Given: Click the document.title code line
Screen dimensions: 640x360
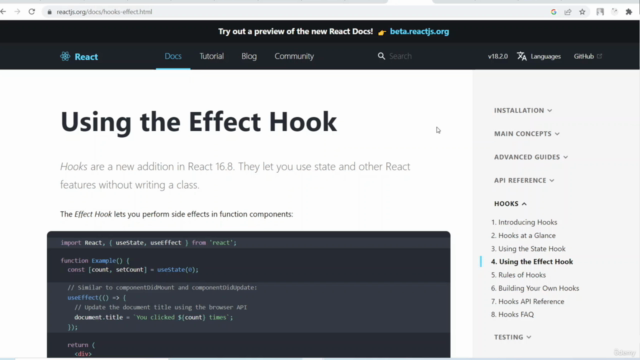Looking at the screenshot, I should tap(153, 317).
